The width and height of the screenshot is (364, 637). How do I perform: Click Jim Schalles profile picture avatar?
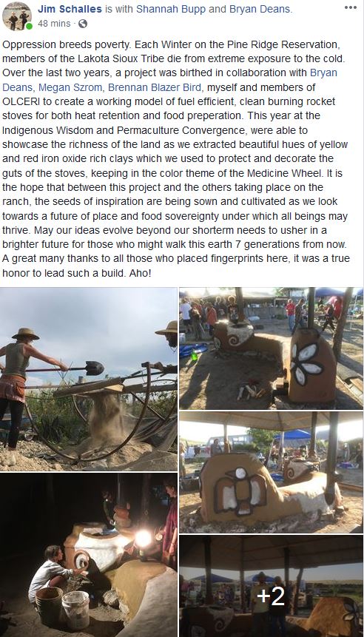point(17,16)
